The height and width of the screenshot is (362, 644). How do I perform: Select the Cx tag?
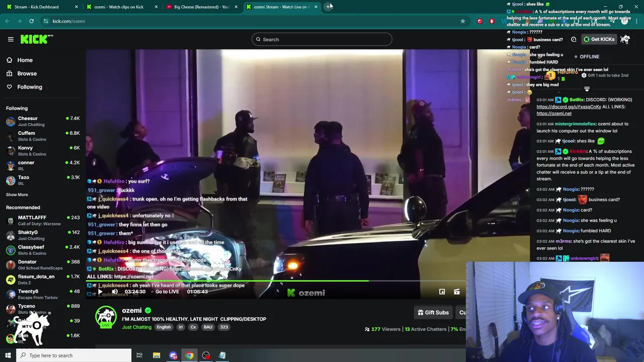coord(193,327)
